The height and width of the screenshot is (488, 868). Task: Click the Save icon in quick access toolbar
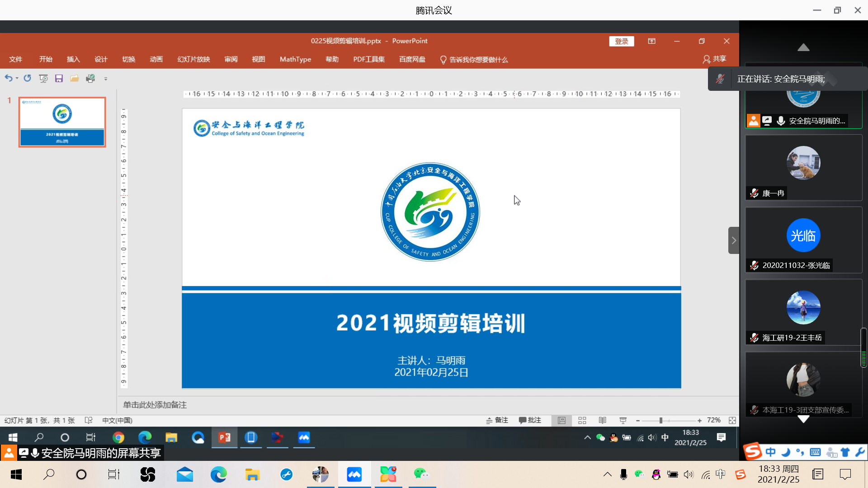[x=58, y=78]
